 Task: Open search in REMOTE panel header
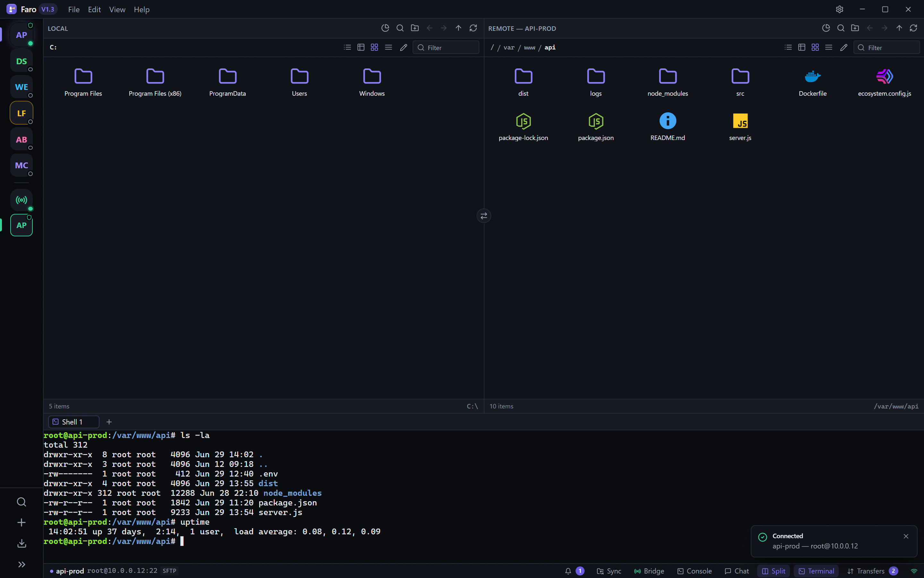(x=841, y=28)
